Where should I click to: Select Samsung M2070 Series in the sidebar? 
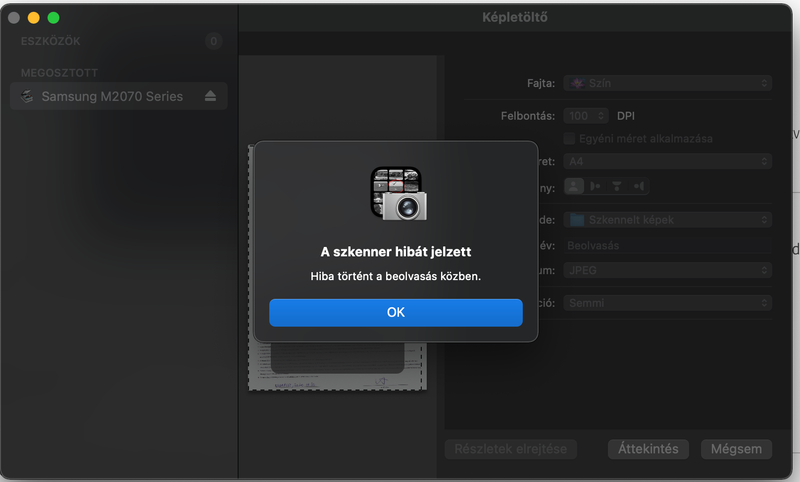click(112, 97)
